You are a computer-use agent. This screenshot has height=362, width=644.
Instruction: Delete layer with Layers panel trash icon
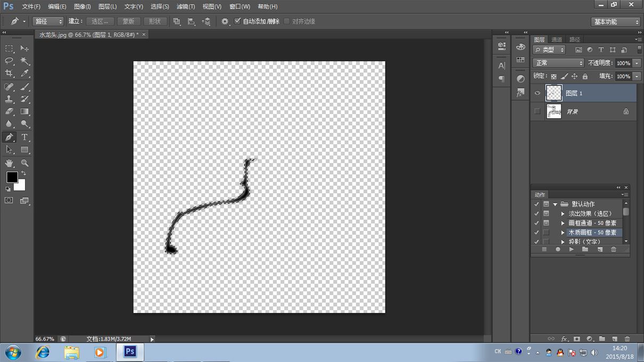pos(627,339)
